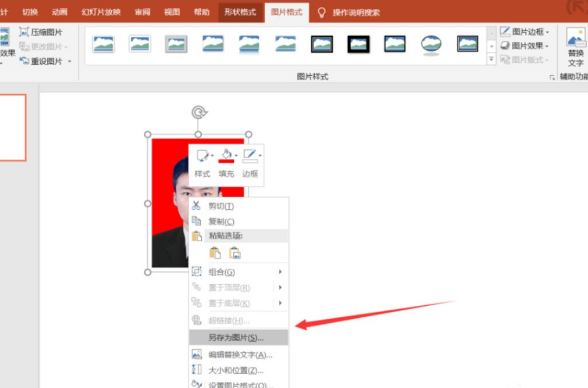
Task: Open the 审阅 ribbon tab
Action: click(x=142, y=12)
